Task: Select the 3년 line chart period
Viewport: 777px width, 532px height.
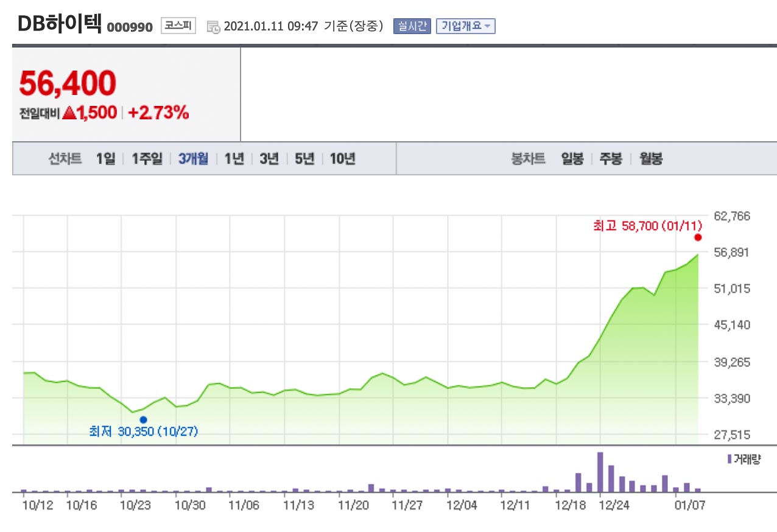Action: [x=269, y=159]
